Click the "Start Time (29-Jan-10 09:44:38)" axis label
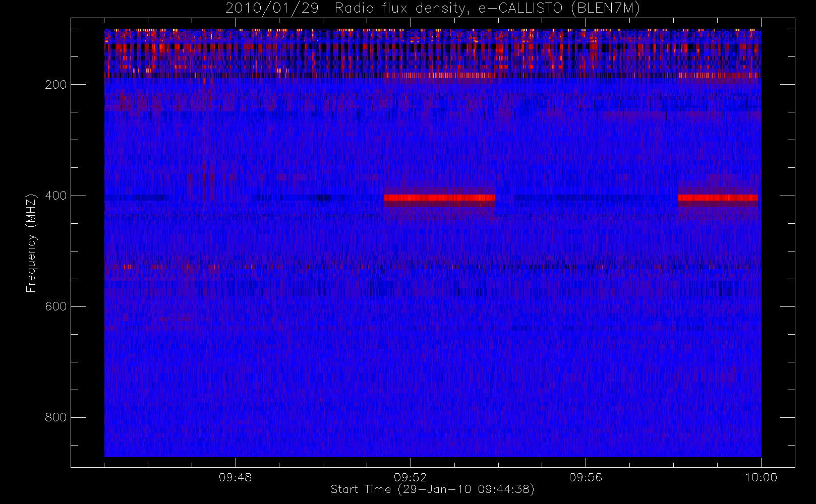Screen dimensions: 816x504 click(433, 489)
